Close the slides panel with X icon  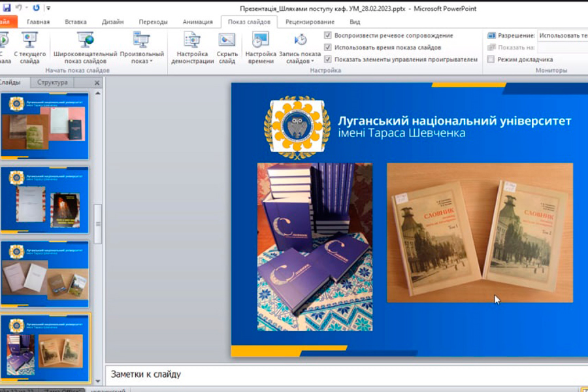pyautogui.click(x=97, y=83)
